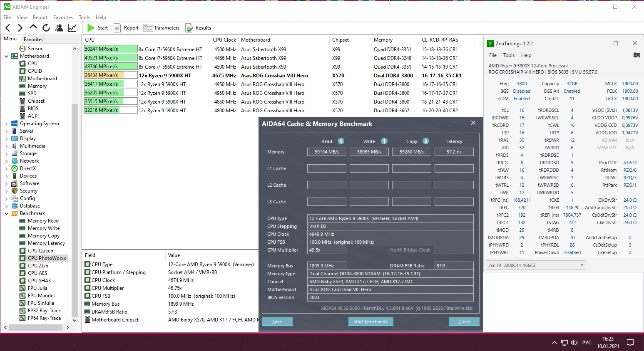
Task: Collapse the top-level Motherboard tree node
Action: (x=6, y=56)
